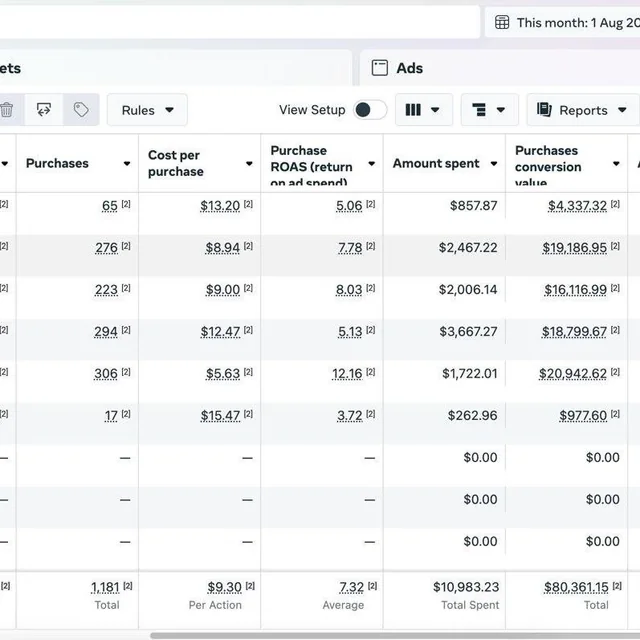
Task: Sort by Purchases column header
Action: coord(57,163)
